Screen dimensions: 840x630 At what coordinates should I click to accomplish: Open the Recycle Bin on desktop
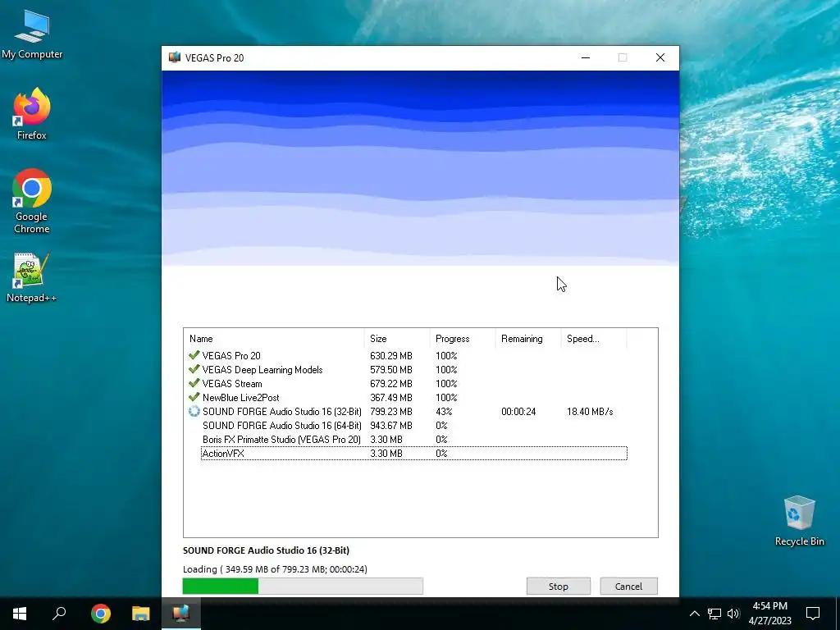point(799,521)
